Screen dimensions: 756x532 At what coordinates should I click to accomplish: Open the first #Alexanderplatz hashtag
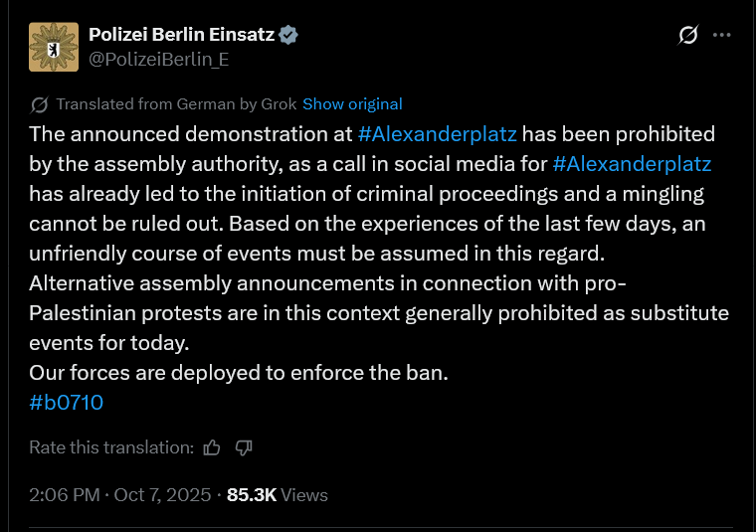pos(438,133)
